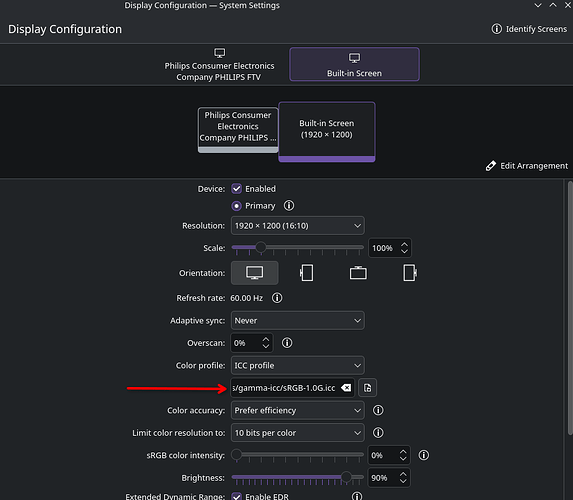The image size is (573, 500).
Task: Select the Primary radio button
Action: click(236, 206)
